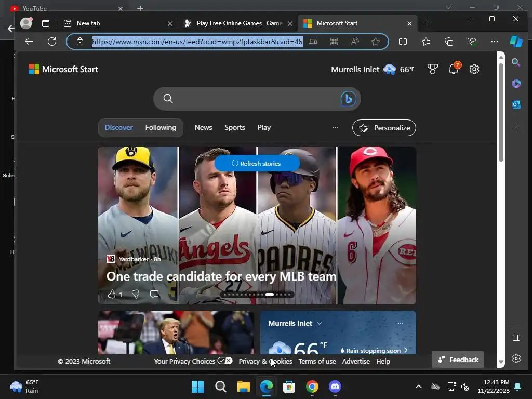Open Microsoft Start settings gear
The width and height of the screenshot is (532, 399).
[474, 69]
